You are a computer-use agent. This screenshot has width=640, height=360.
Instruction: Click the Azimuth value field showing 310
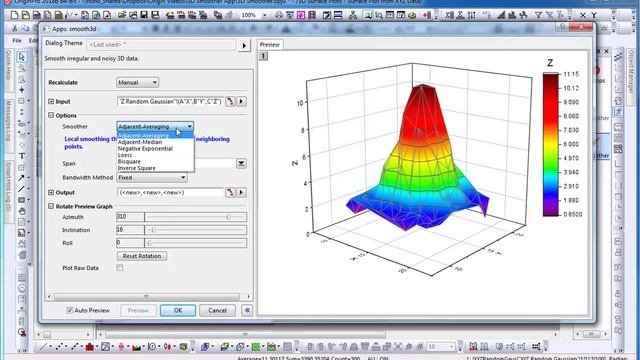(130, 217)
